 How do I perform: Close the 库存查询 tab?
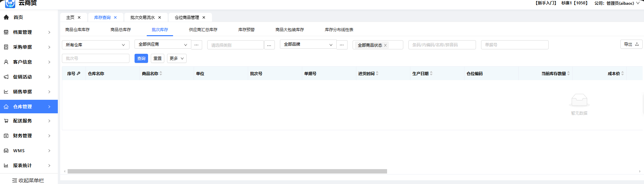point(115,18)
